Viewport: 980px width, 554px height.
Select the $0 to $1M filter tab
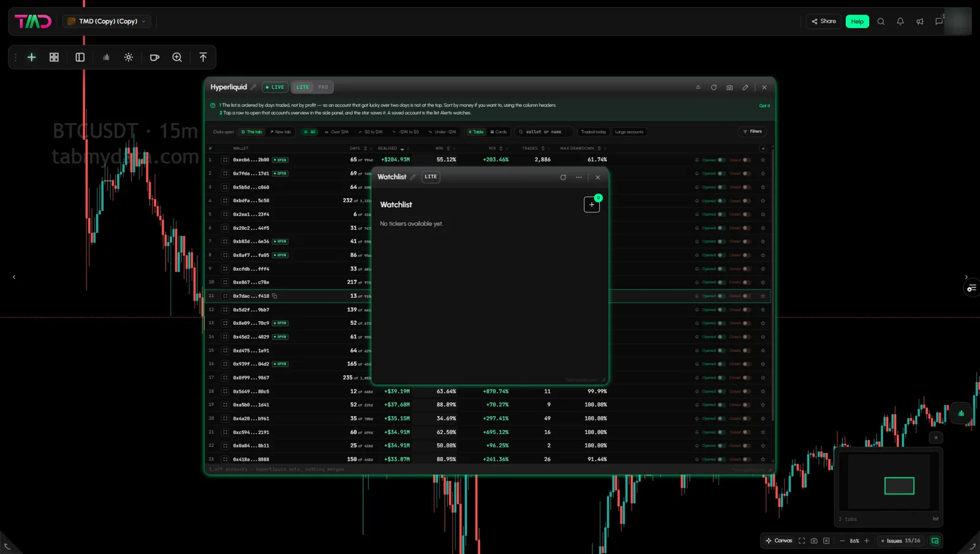click(371, 132)
